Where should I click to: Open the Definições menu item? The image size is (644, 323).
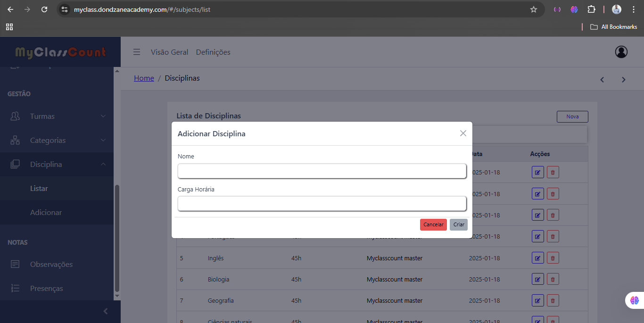click(213, 52)
